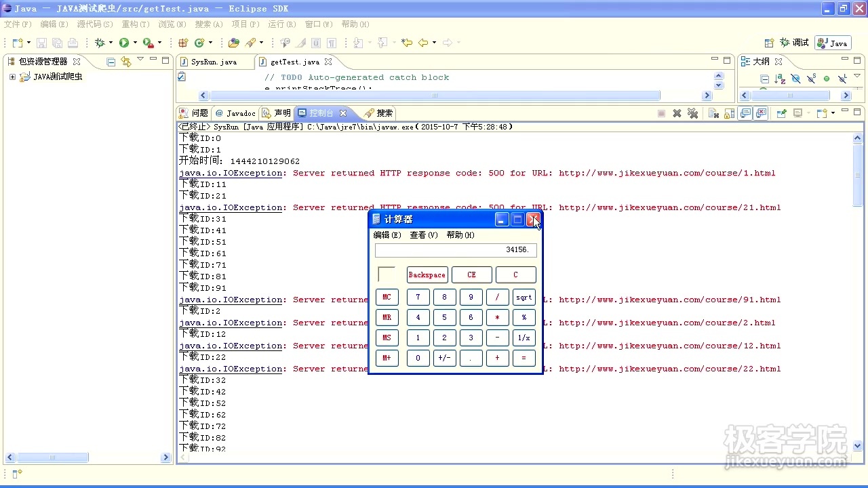Toggle show console on standard output change
The height and width of the screenshot is (488, 868).
(x=745, y=113)
